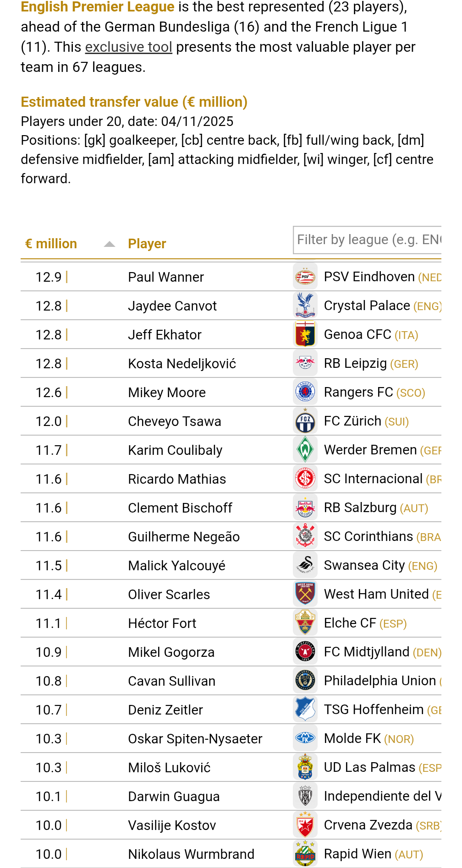Click the PSV Eindhoven club logo
Screen dimensions: 462x868
[x=305, y=277]
